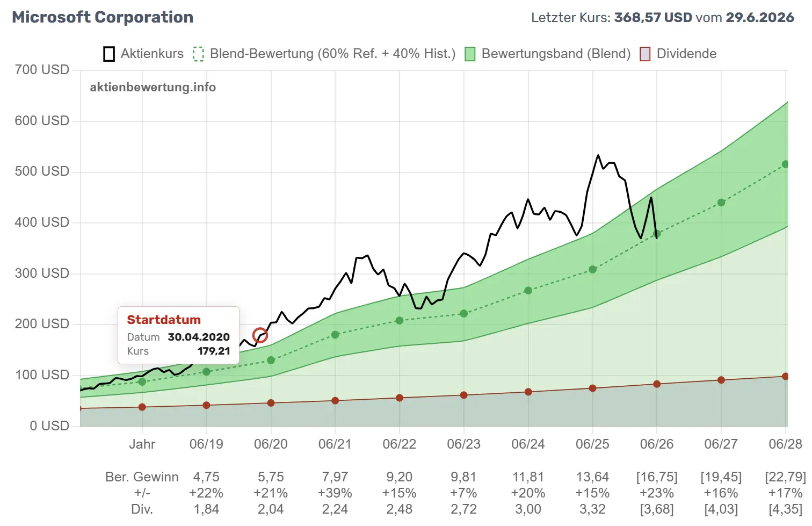The height and width of the screenshot is (526, 812).
Task: Click the Blend valuation point at 06/26
Action: tap(657, 234)
